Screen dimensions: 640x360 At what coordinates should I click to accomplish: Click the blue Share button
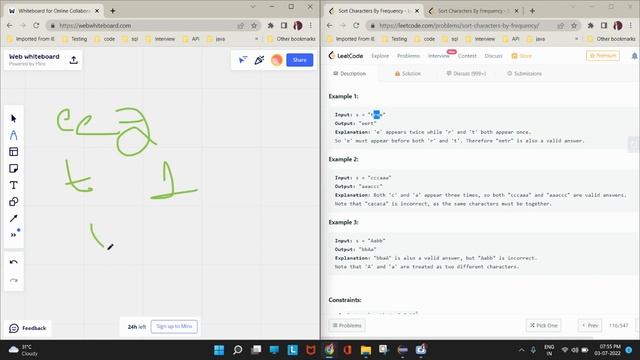coord(300,60)
